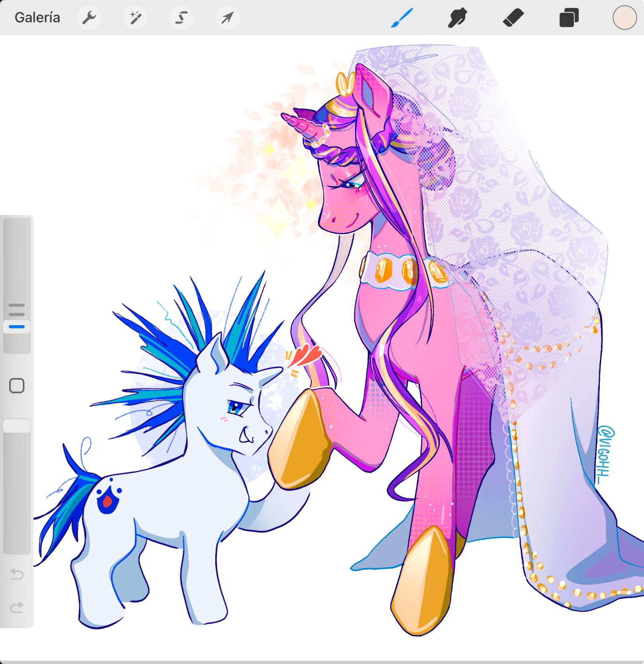Click the brush opacity slider handle
The image size is (644, 664).
click(x=17, y=426)
